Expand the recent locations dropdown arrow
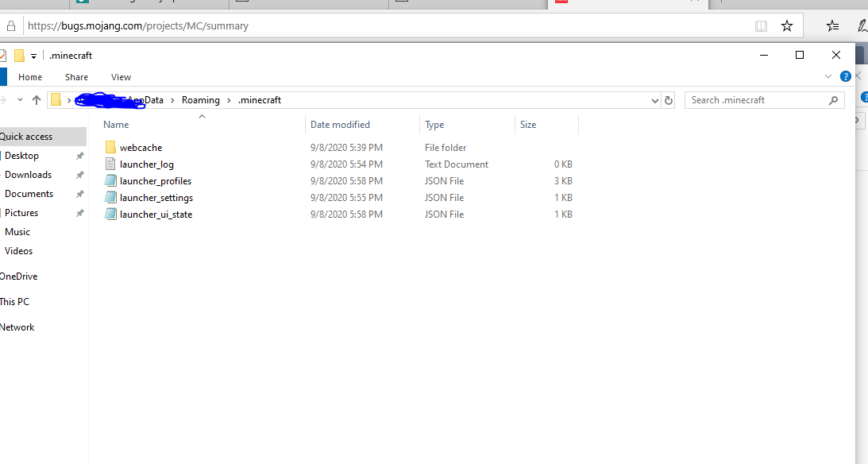The image size is (868, 464). tap(20, 99)
